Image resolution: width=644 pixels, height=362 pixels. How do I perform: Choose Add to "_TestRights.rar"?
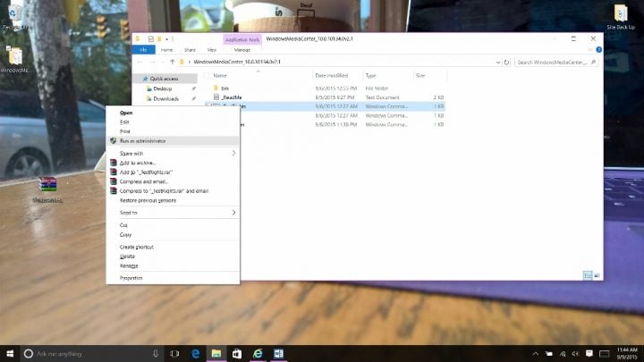point(173,172)
